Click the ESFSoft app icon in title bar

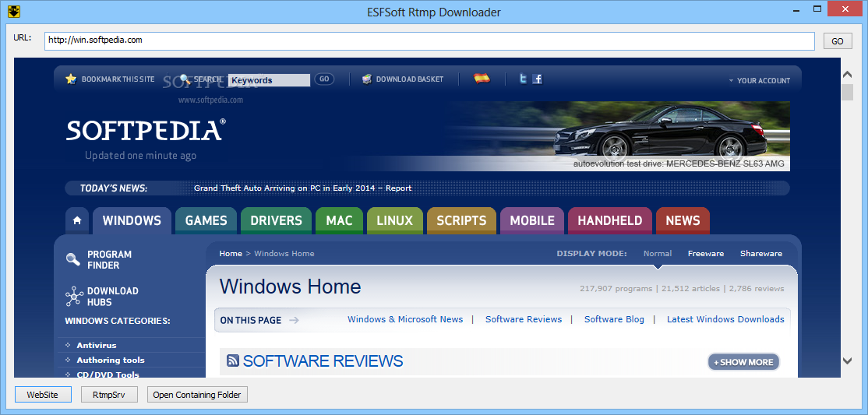tap(14, 12)
